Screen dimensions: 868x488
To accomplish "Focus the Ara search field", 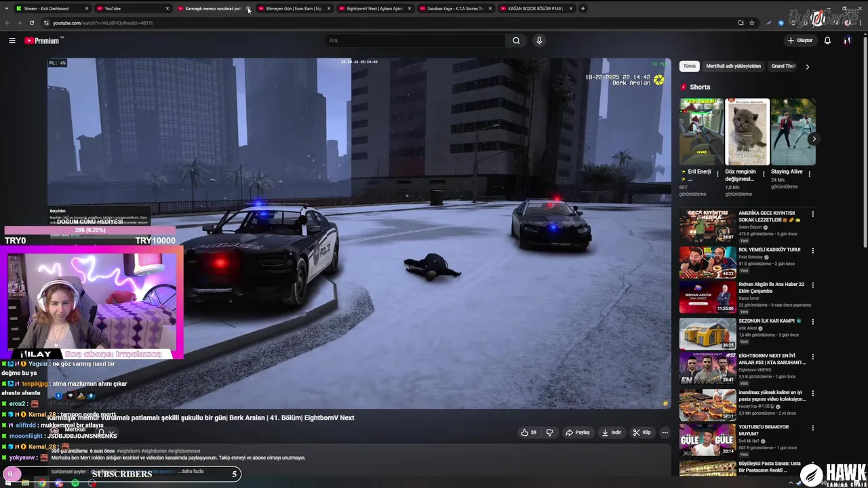I will pyautogui.click(x=415, y=41).
